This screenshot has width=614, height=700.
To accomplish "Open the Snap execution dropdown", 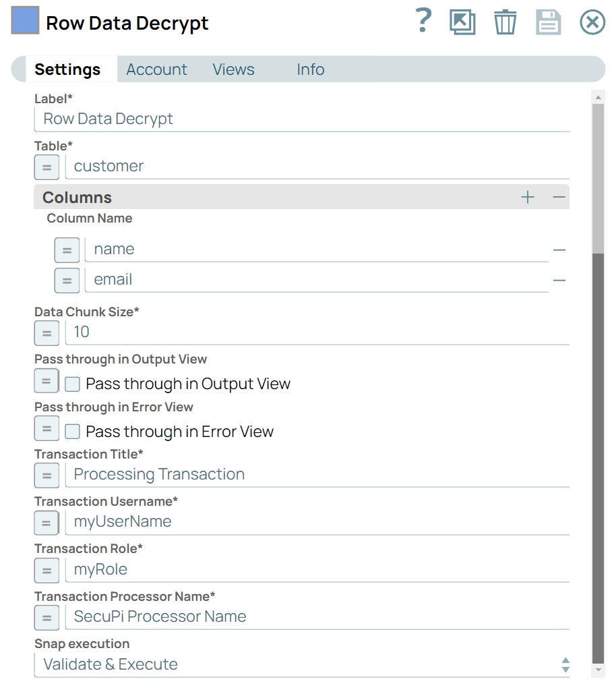I will 565,664.
